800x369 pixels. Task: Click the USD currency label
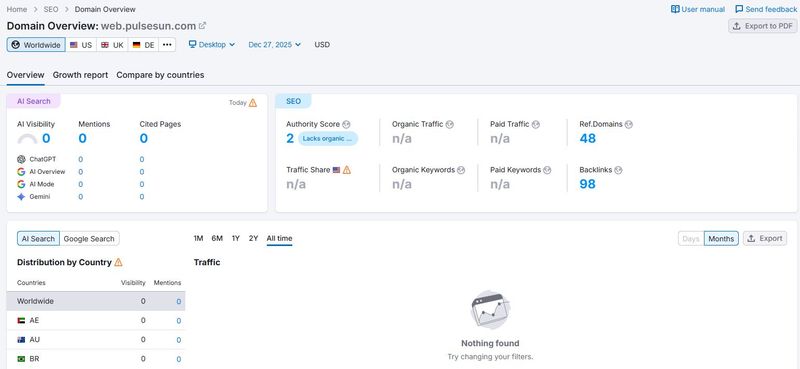pos(322,44)
